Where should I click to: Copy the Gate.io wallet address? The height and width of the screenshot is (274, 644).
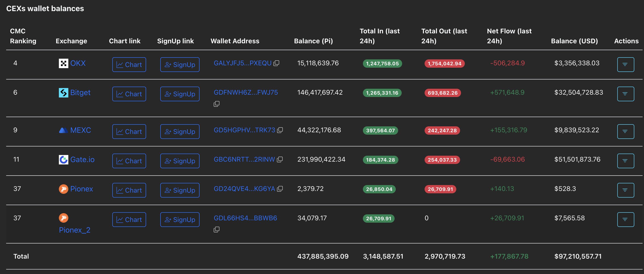[280, 159]
